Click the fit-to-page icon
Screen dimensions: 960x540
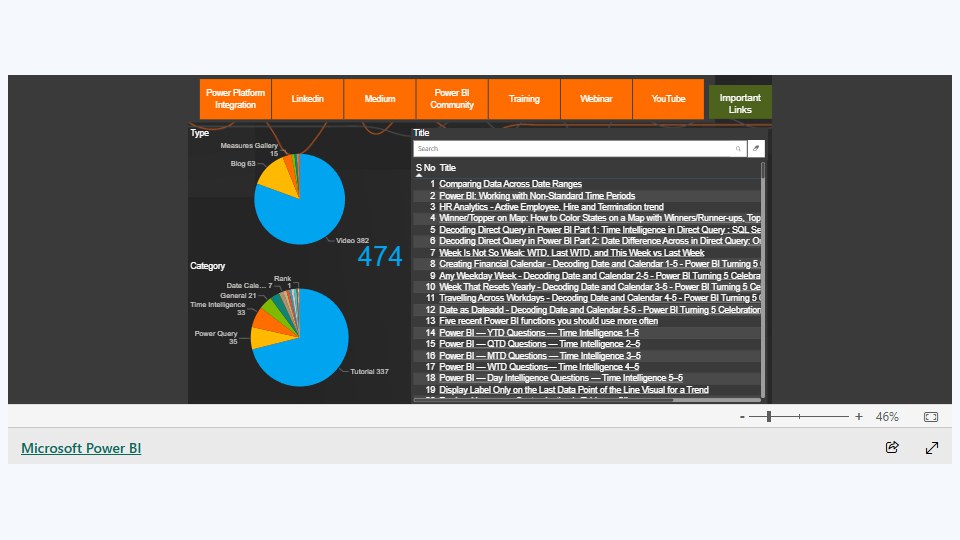click(x=931, y=417)
